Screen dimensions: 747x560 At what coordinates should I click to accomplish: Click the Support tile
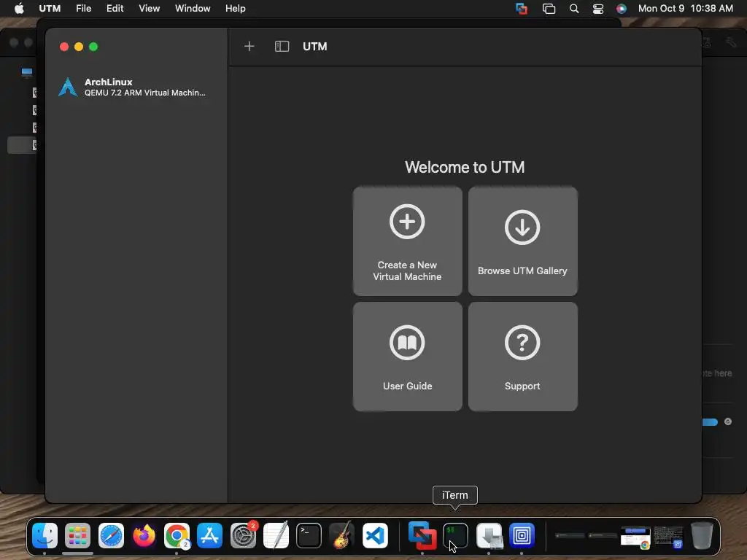(522, 356)
